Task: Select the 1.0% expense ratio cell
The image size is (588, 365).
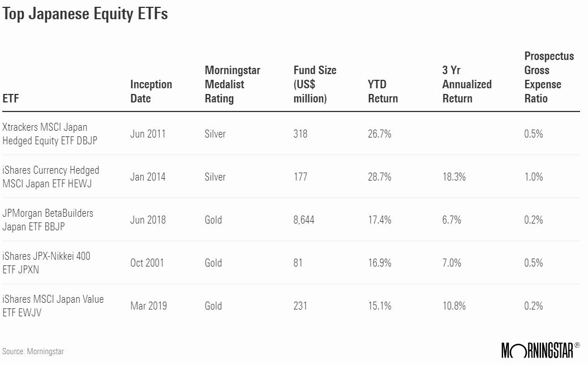Action: 533,177
